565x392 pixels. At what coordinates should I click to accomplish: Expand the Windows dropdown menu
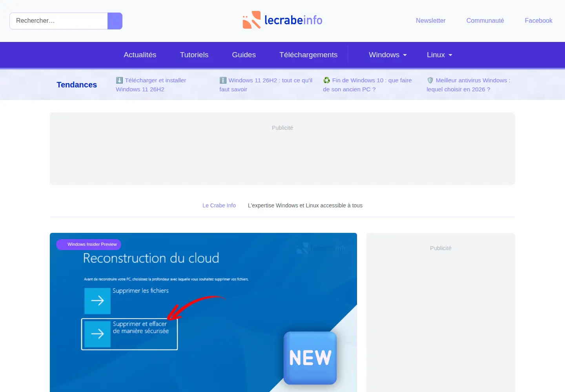[388, 55]
